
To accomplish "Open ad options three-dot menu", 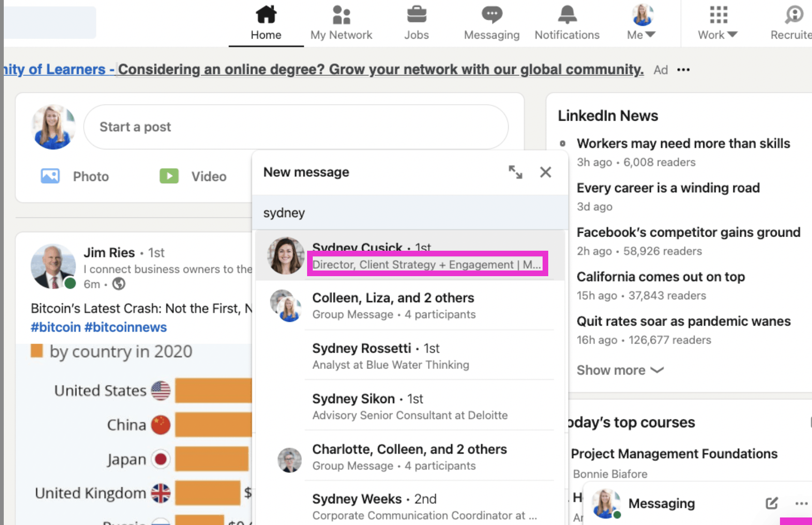I will point(683,70).
